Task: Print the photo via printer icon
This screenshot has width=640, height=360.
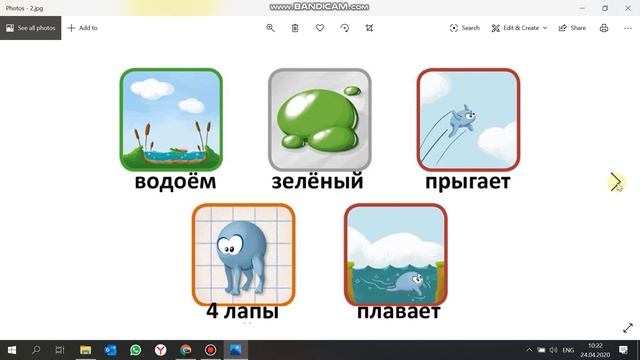Action: (x=604, y=28)
